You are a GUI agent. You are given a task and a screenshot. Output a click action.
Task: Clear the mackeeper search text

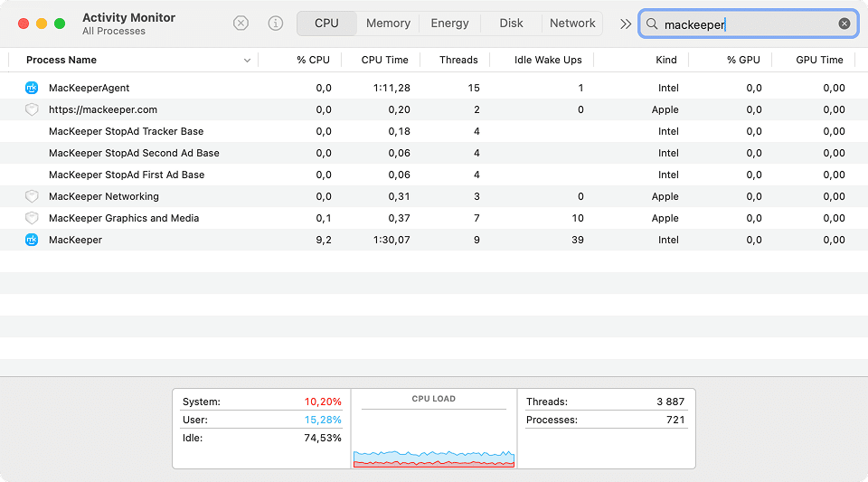[x=844, y=24]
